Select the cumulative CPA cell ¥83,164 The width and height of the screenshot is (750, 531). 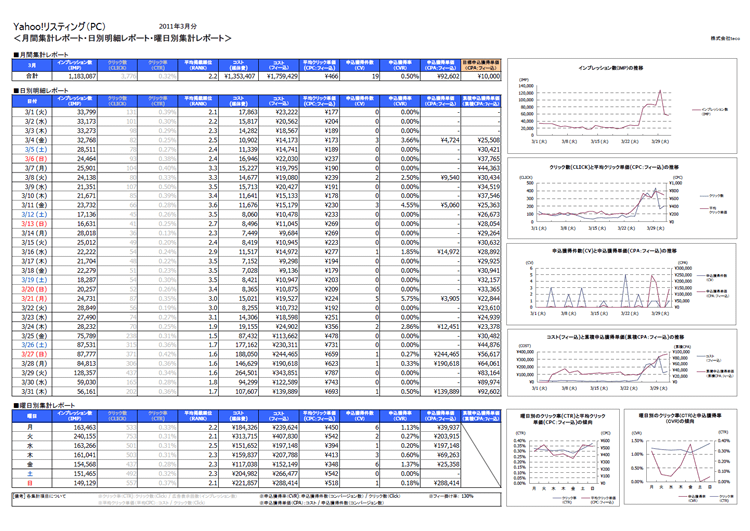[x=481, y=373]
